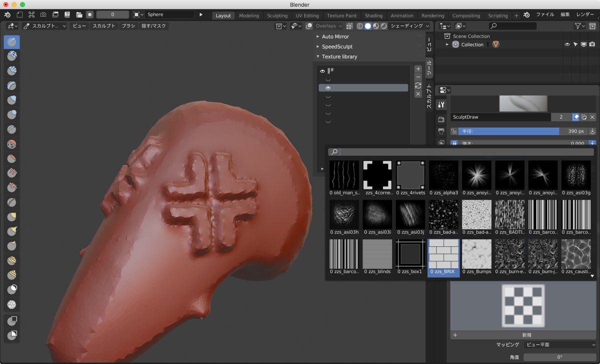Image resolution: width=600 pixels, height=364 pixels.
Task: Select the Box Hide tool
Action: 12,335
